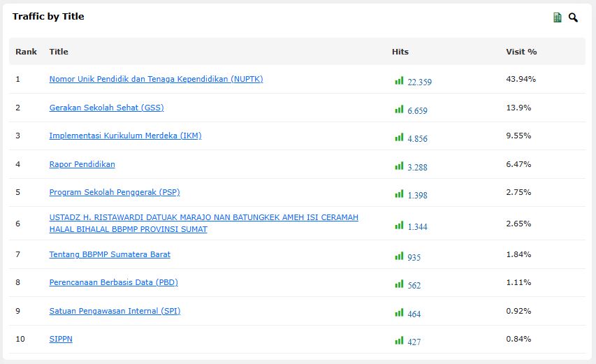Screen dimensions: 596x364
Task: Click bar chart icon next to 1.398
Action: click(399, 194)
